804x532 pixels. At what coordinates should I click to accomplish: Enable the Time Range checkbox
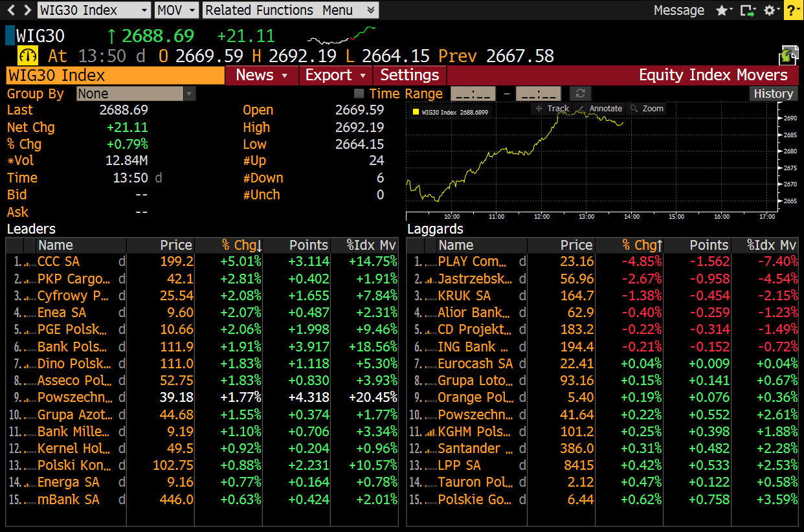pyautogui.click(x=359, y=94)
